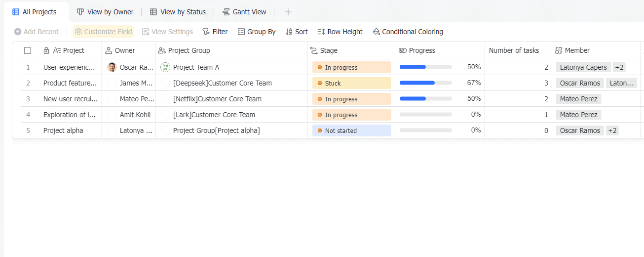Expand the +2 members in row 1
This screenshot has width=644, height=257.
tap(619, 67)
